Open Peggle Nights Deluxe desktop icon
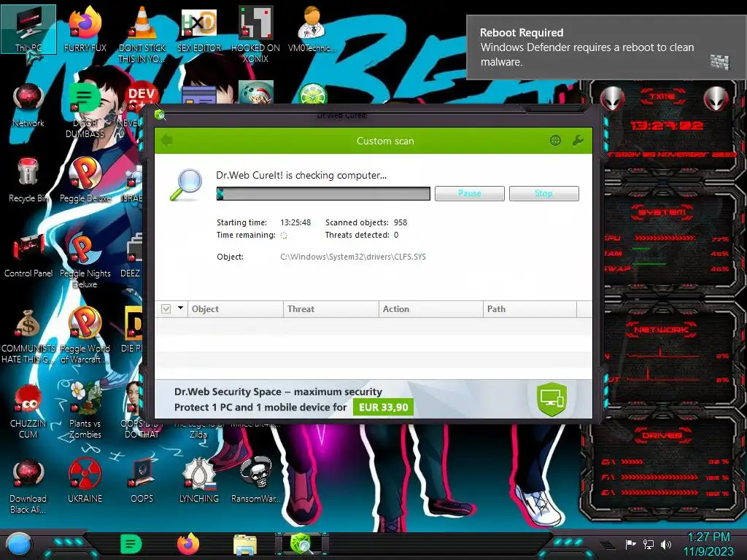This screenshot has width=747, height=560. tap(85, 261)
